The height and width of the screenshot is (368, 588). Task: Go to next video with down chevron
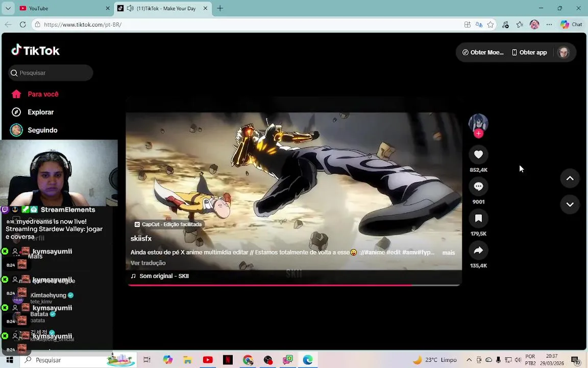[570, 204]
